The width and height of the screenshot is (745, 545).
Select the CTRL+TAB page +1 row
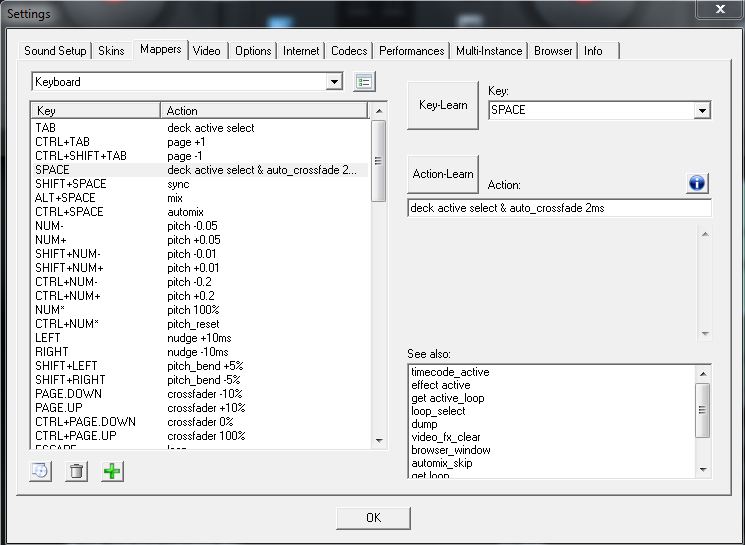pyautogui.click(x=200, y=142)
